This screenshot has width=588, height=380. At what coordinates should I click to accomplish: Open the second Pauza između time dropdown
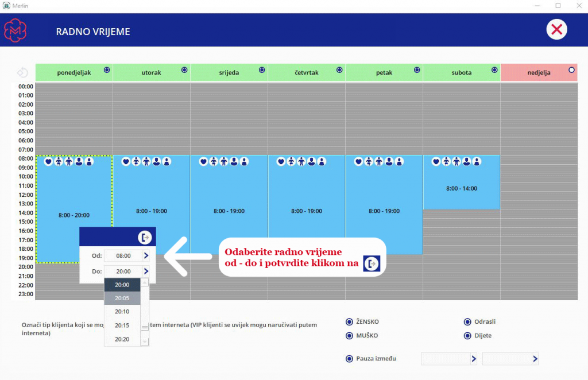[535, 359]
